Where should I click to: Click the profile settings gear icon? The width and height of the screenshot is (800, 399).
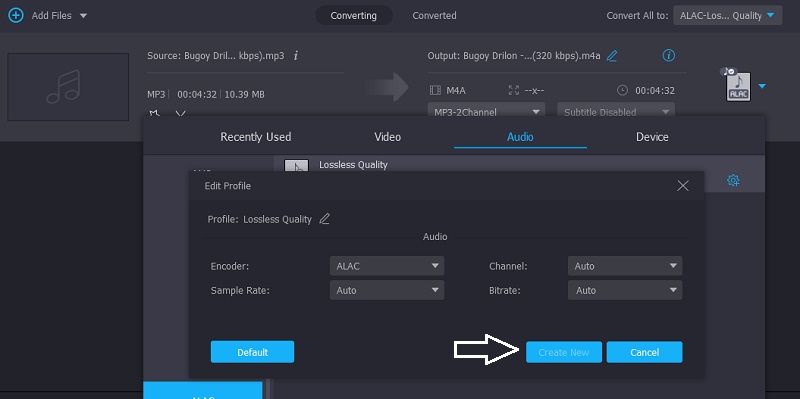[x=733, y=180]
